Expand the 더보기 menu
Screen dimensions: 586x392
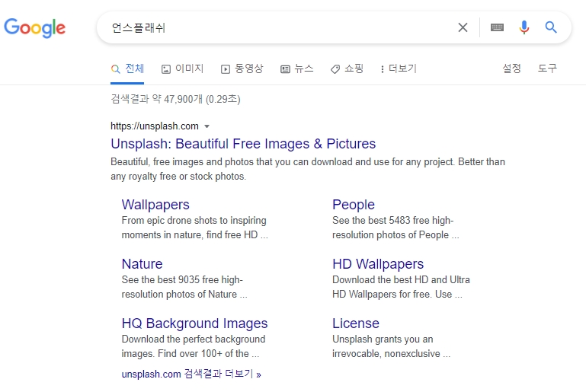(399, 69)
